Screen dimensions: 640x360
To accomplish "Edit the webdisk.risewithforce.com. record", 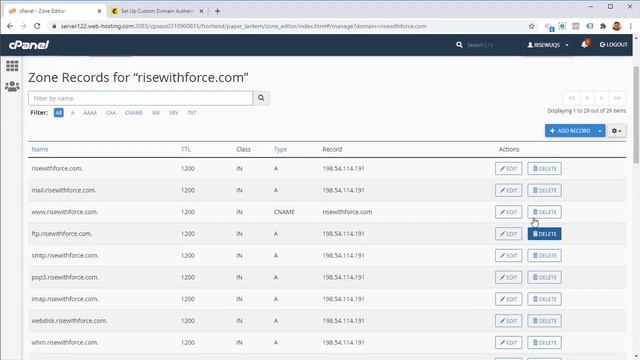I will (509, 321).
